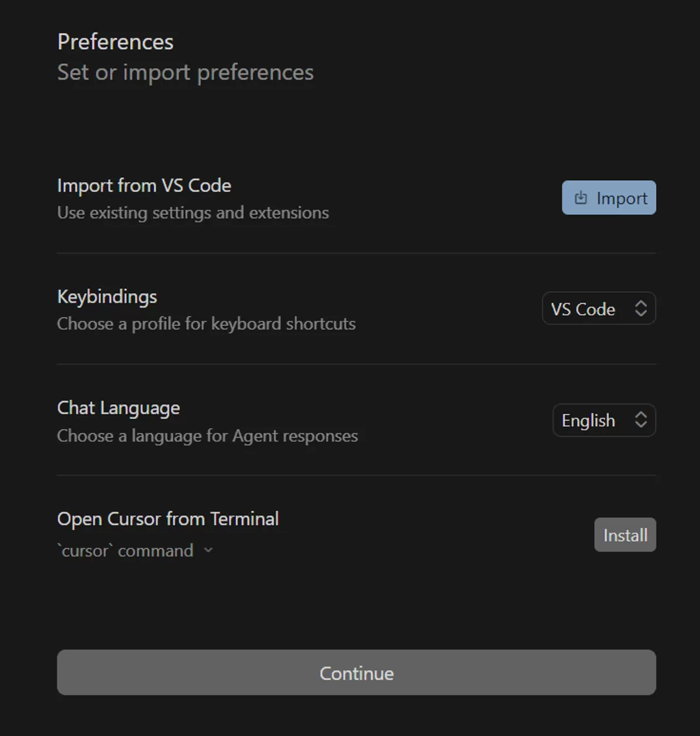Click the "Set or import preferences" subtitle

pyautogui.click(x=185, y=72)
